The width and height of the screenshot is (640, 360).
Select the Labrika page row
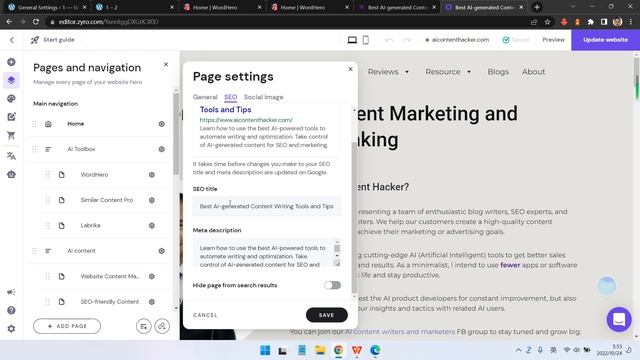pos(103,225)
